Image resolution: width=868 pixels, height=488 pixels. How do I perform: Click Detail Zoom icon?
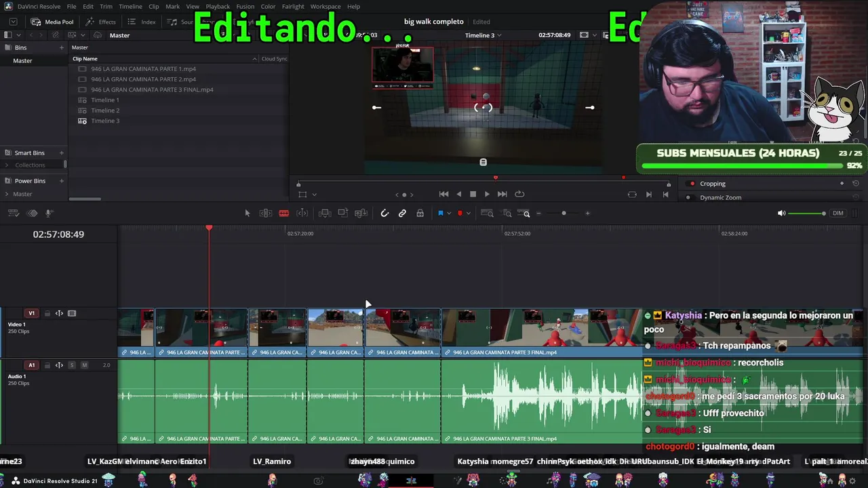click(507, 213)
